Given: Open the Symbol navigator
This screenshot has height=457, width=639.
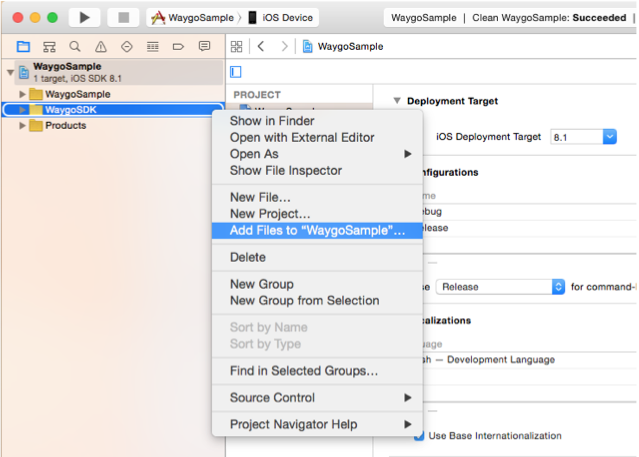Looking at the screenshot, I should [x=49, y=46].
